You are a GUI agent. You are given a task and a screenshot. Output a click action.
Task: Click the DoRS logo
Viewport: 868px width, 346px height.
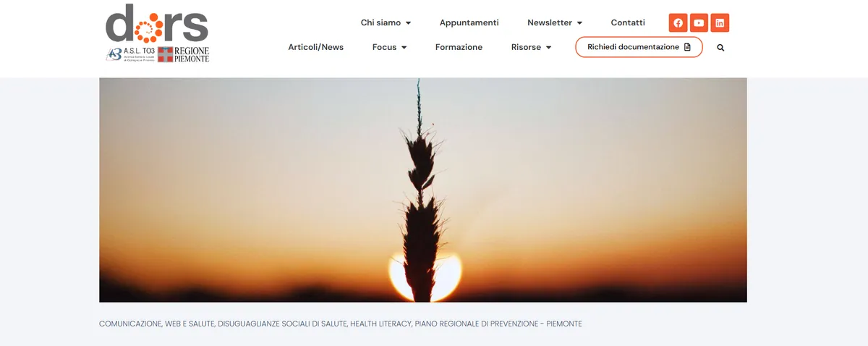point(157,23)
